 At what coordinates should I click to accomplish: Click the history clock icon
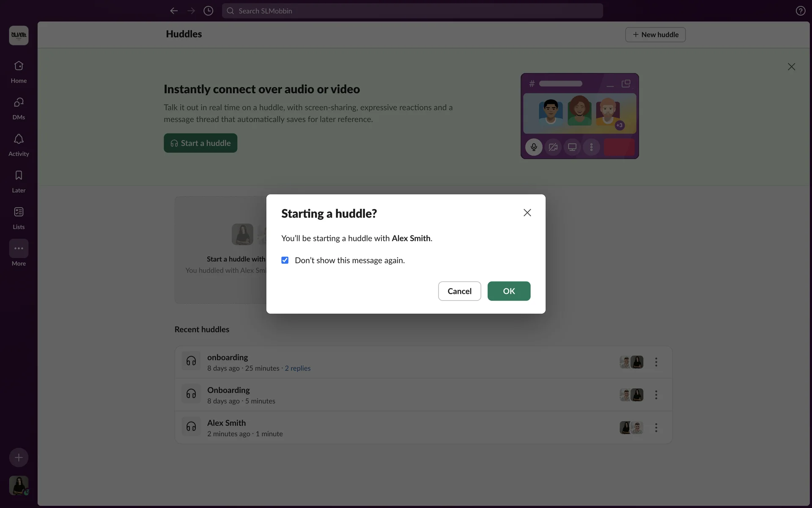208,11
